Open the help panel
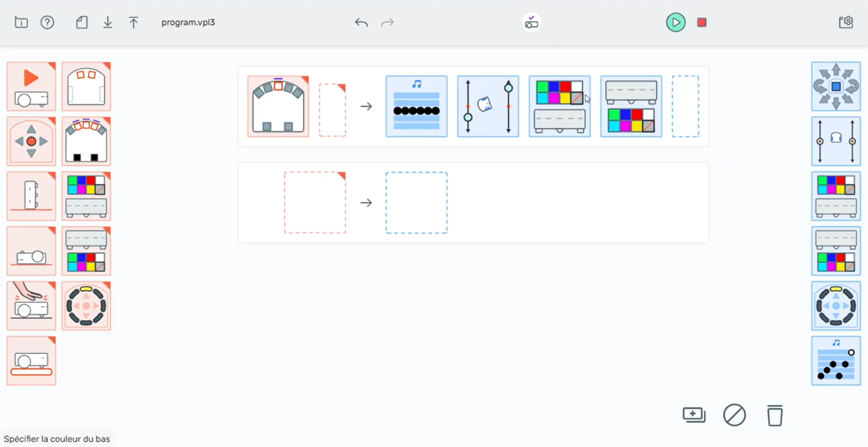Image resolution: width=868 pixels, height=447 pixels. click(47, 22)
